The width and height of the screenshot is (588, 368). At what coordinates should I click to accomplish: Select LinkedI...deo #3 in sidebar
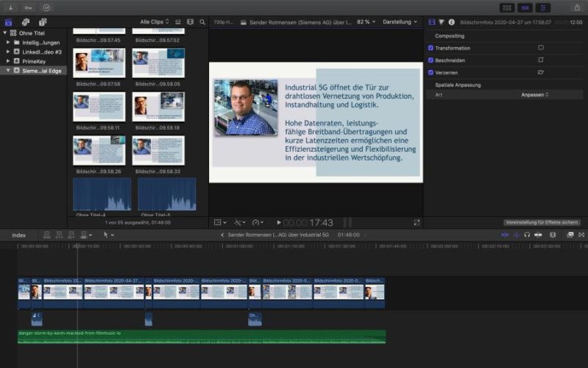tap(33, 52)
